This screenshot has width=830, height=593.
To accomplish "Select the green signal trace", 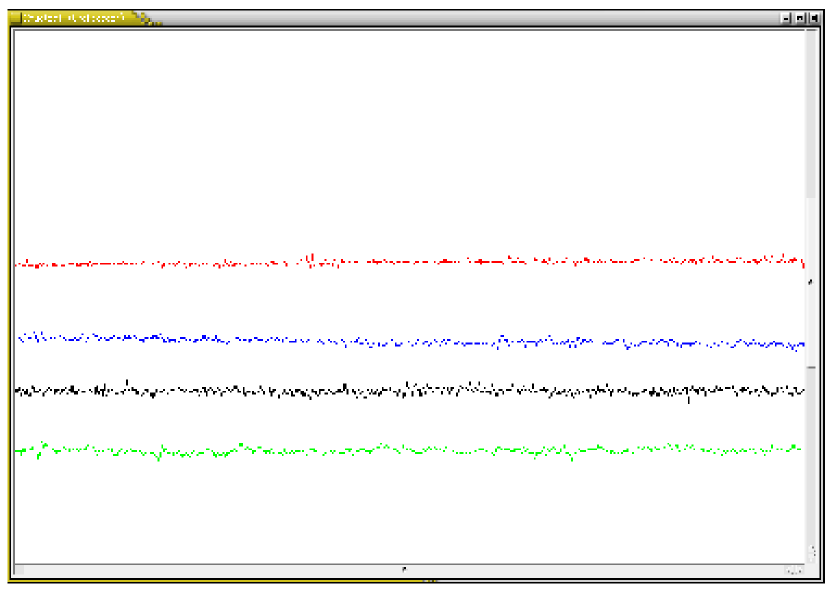I will point(408,451).
